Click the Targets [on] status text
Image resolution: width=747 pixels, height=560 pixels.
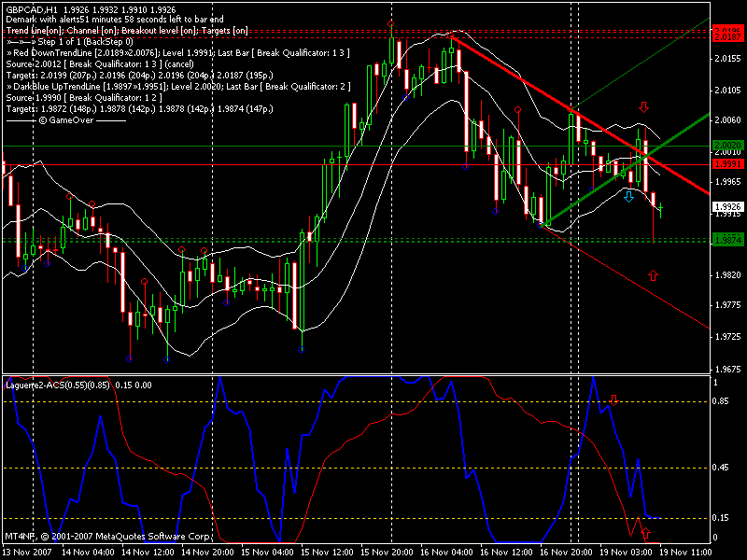point(224,31)
